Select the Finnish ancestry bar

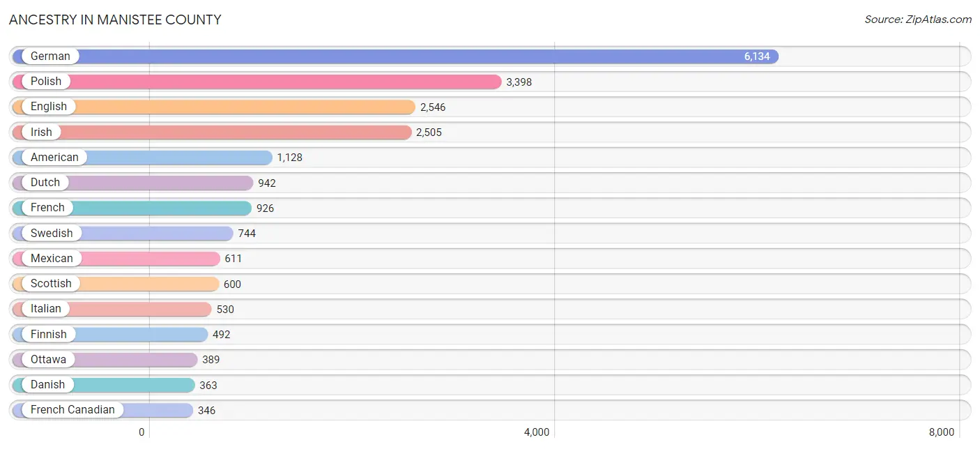point(110,335)
